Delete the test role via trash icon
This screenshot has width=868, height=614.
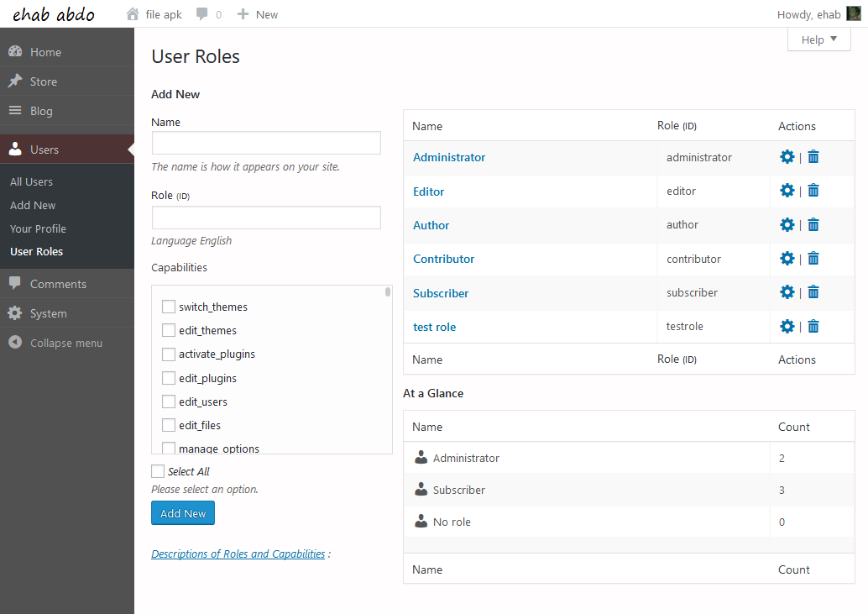click(813, 326)
